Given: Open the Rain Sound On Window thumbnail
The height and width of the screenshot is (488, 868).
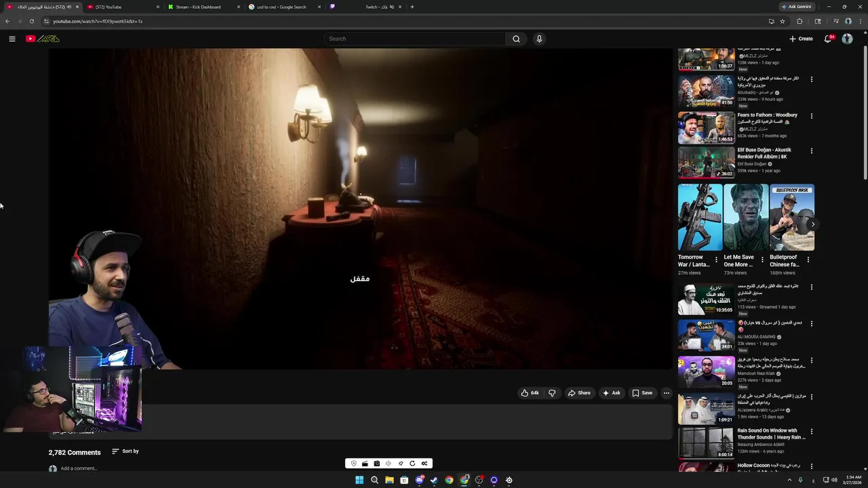Looking at the screenshot, I should coord(706,443).
